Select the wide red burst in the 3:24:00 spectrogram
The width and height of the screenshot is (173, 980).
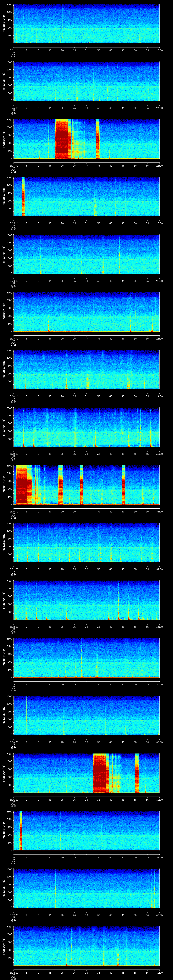pyautogui.click(x=63, y=139)
